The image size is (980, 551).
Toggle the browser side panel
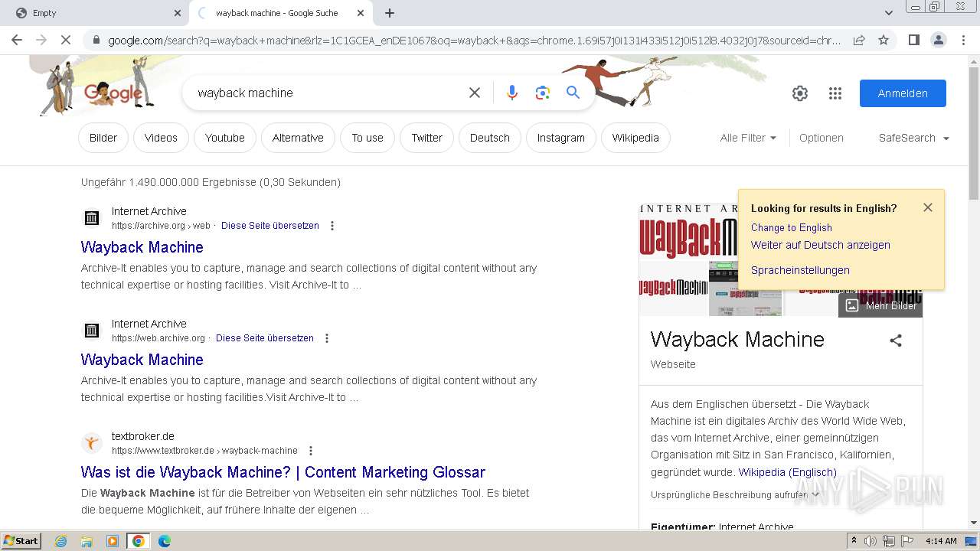913,40
